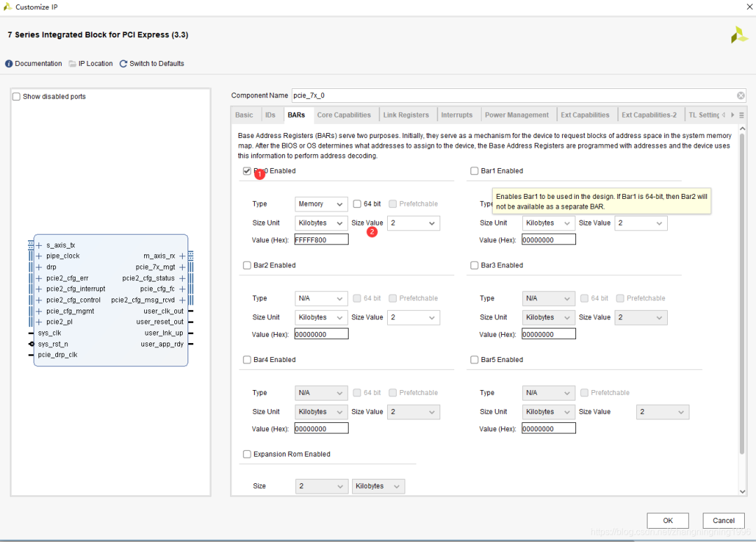This screenshot has height=542, width=756.
Task: Open the Bar1 Size Value dropdown
Action: [x=640, y=223]
